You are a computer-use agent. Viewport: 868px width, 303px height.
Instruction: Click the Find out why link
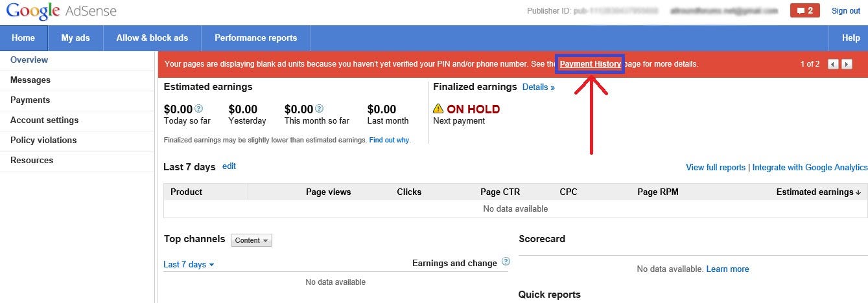389,140
